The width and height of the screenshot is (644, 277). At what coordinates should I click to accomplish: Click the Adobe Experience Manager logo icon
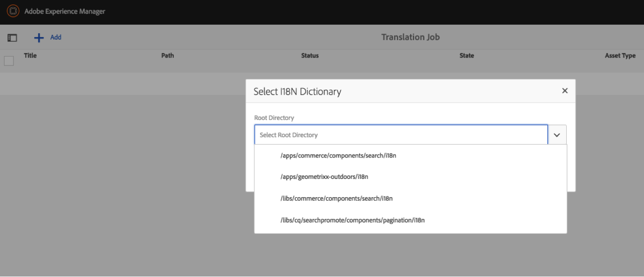pos(12,11)
